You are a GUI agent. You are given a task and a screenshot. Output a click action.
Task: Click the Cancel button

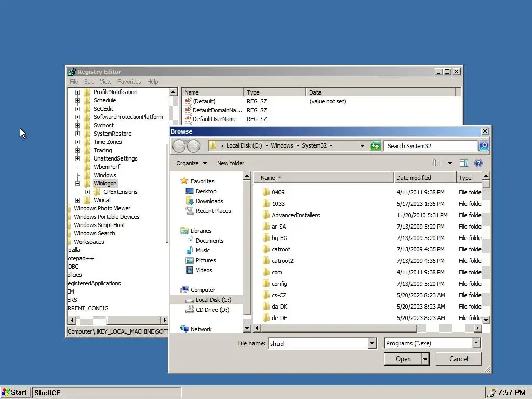(x=458, y=359)
